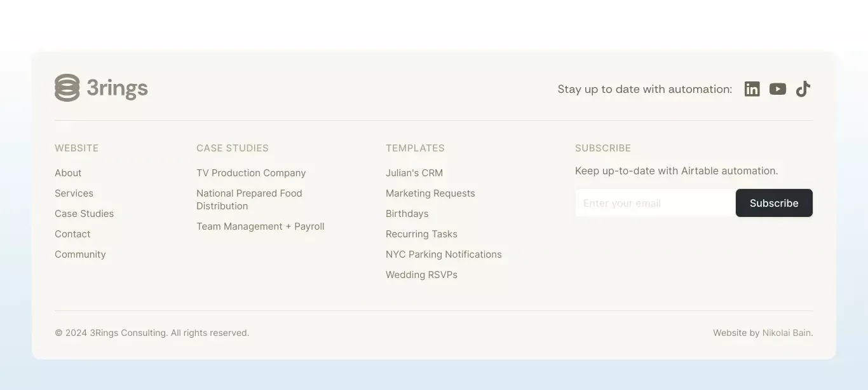Click the WEBSITE column heading
Image resolution: width=868 pixels, height=390 pixels.
76,148
